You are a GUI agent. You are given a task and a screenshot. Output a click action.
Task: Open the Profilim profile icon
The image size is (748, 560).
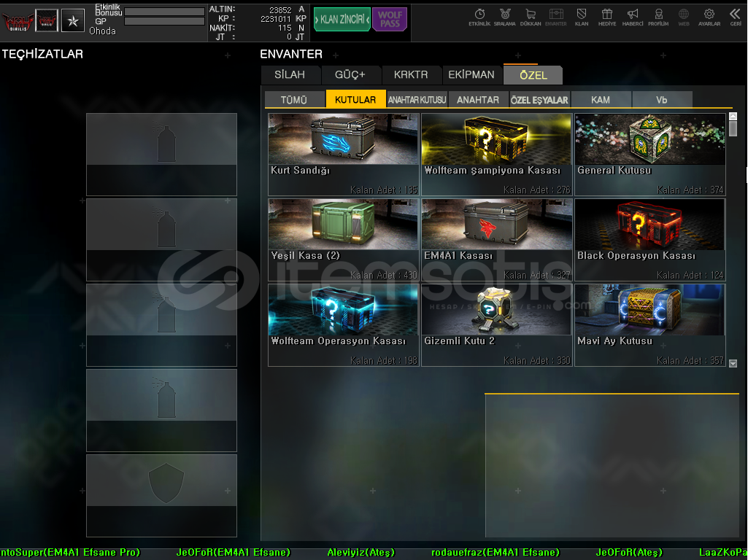658,17
